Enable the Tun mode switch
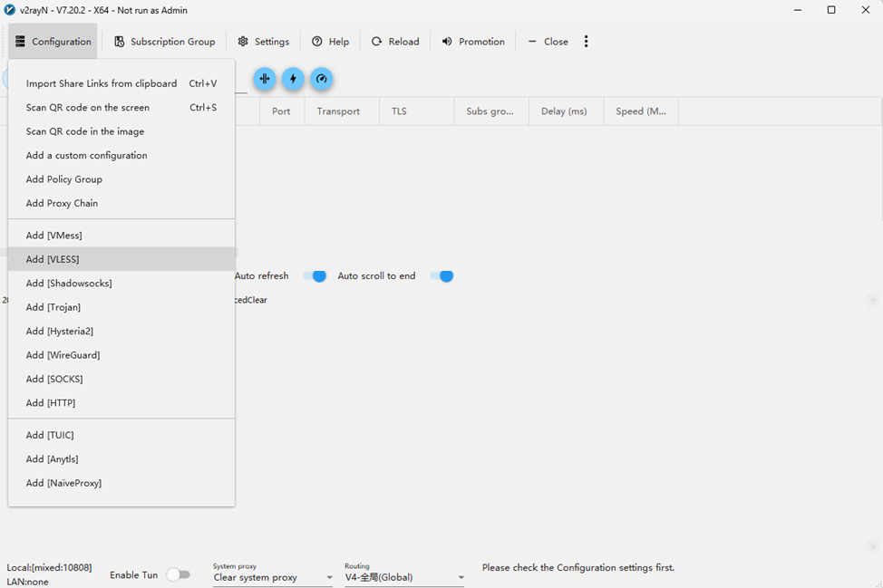Image resolution: width=883 pixels, height=588 pixels. (179, 574)
